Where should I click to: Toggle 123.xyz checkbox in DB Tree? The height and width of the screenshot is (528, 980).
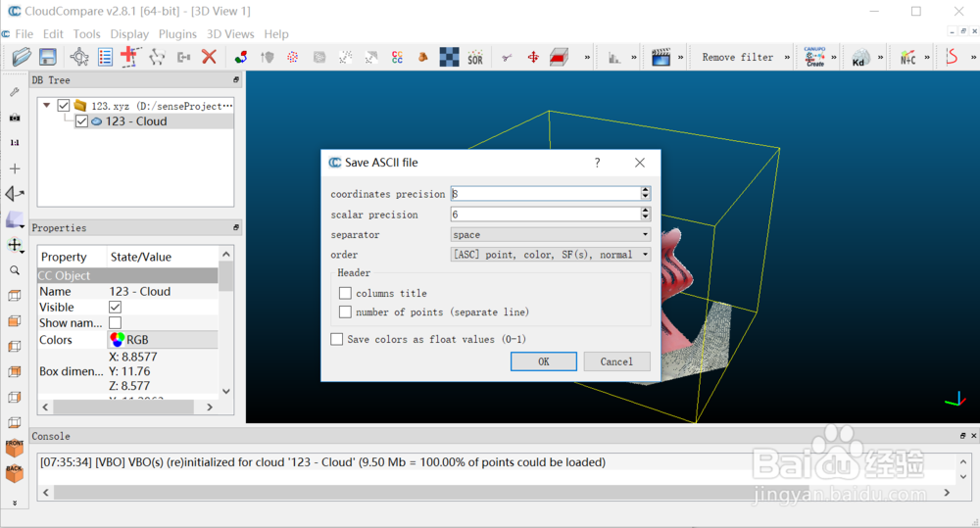tap(63, 106)
